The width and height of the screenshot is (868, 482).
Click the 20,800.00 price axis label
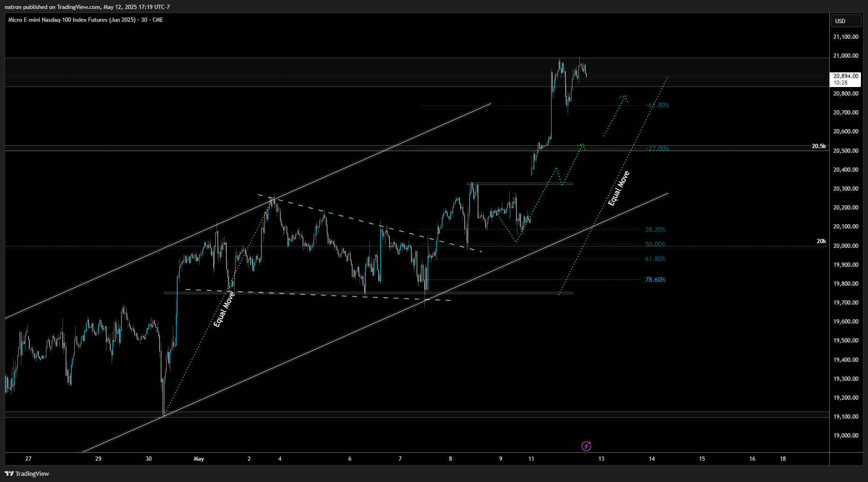(846, 94)
